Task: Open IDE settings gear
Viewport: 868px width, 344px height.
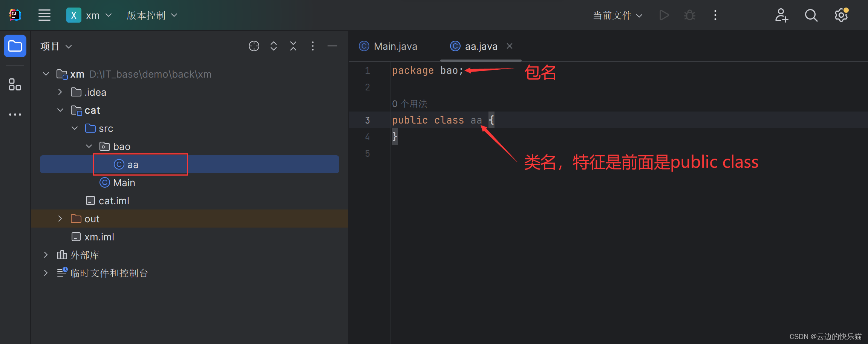Action: coord(841,15)
